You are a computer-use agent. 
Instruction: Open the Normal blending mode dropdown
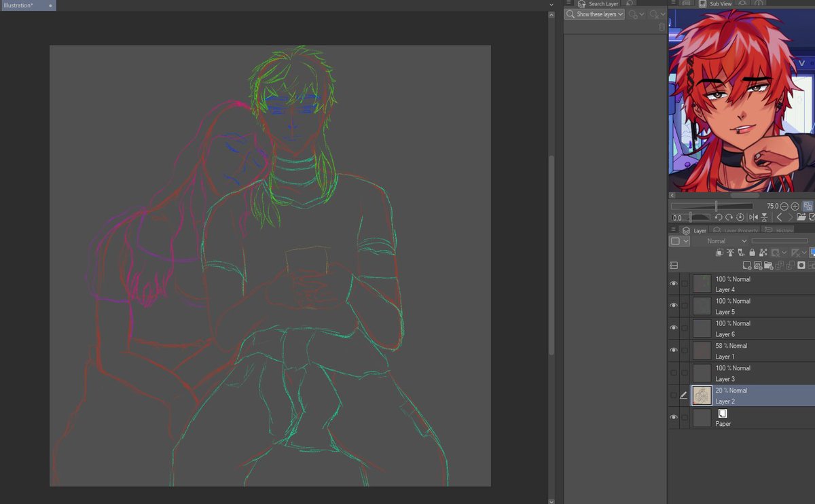(x=721, y=241)
